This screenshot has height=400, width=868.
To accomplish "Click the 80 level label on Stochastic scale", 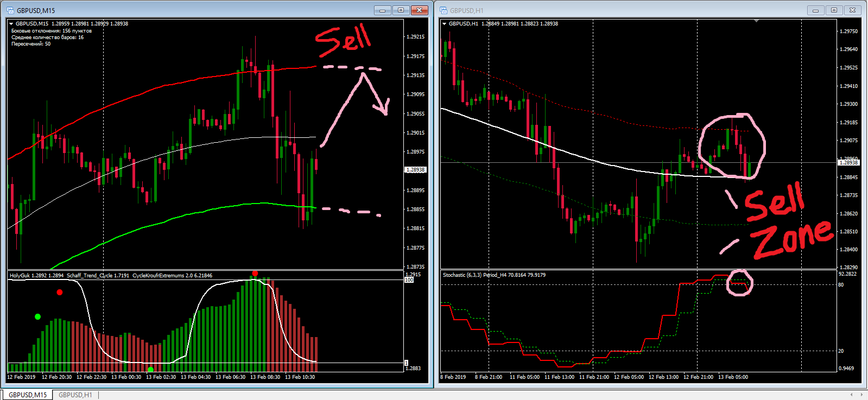I will (841, 285).
